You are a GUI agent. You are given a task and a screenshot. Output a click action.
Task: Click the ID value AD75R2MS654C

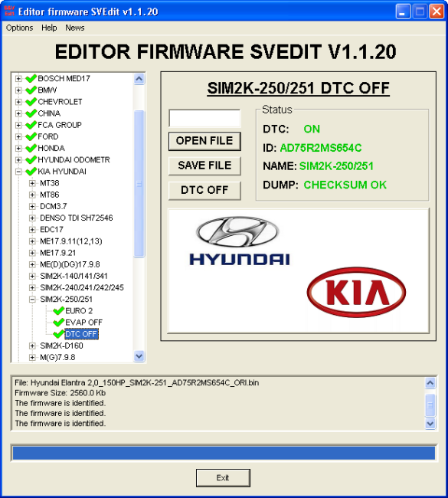pos(320,148)
